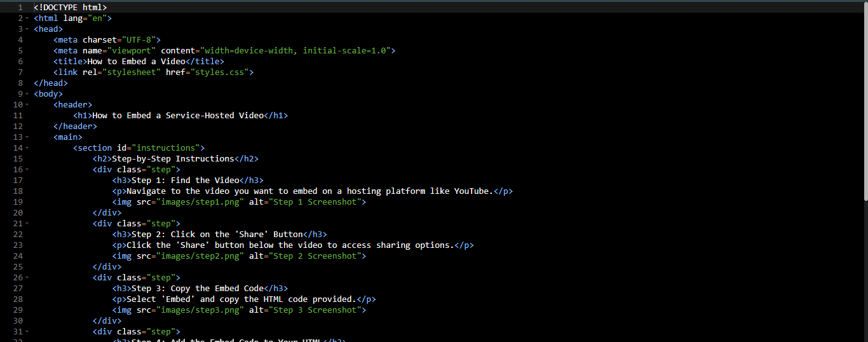This screenshot has height=342, width=868.
Task: Collapse the body tag fold arrow on line 9
Action: coord(27,94)
